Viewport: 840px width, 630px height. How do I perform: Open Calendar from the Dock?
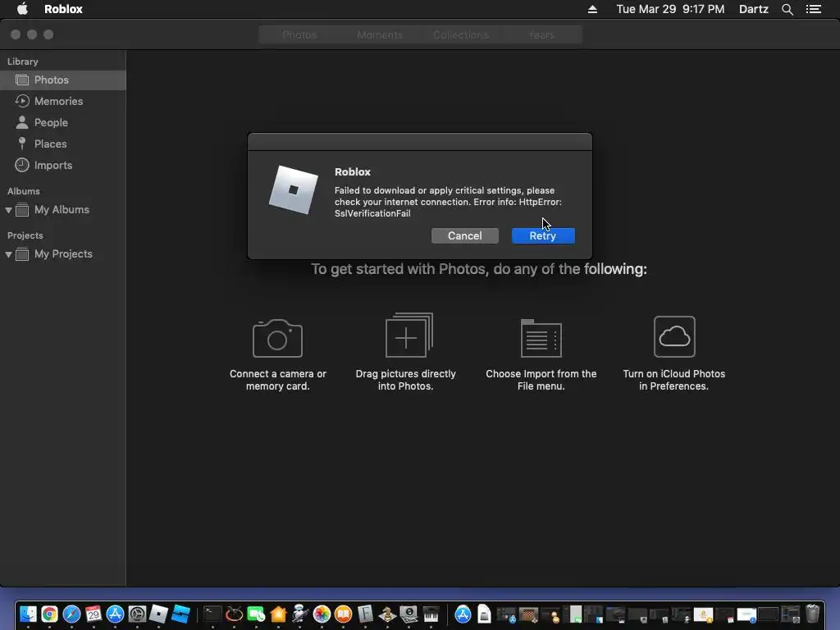[x=94, y=614]
